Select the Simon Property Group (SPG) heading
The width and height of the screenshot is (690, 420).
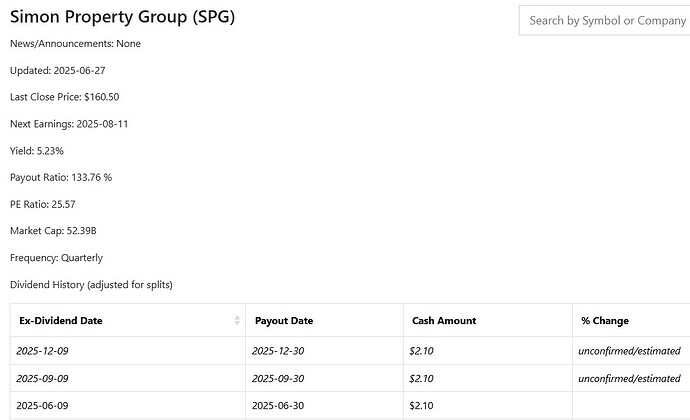pyautogui.click(x=122, y=17)
